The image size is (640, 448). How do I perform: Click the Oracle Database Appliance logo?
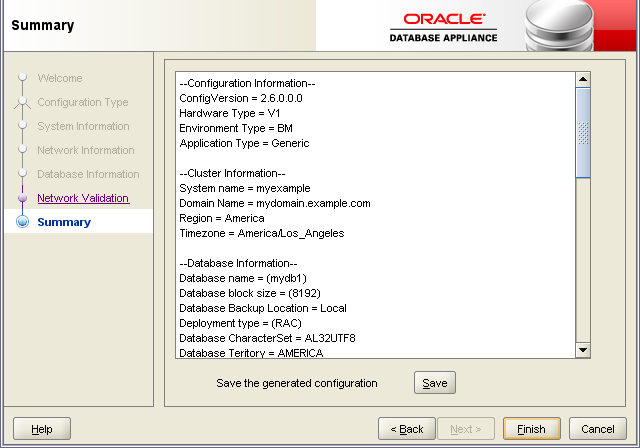(x=444, y=28)
